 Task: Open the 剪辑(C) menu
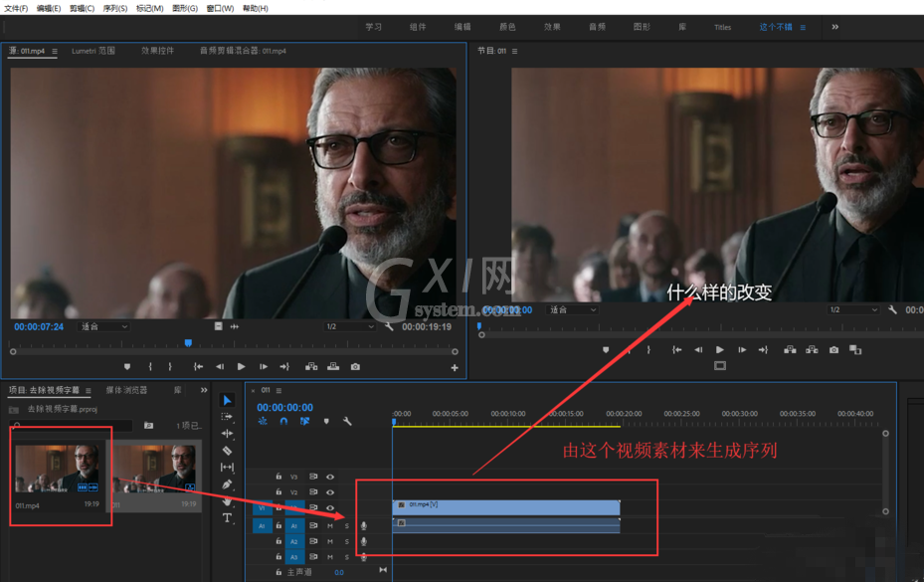pyautogui.click(x=82, y=8)
